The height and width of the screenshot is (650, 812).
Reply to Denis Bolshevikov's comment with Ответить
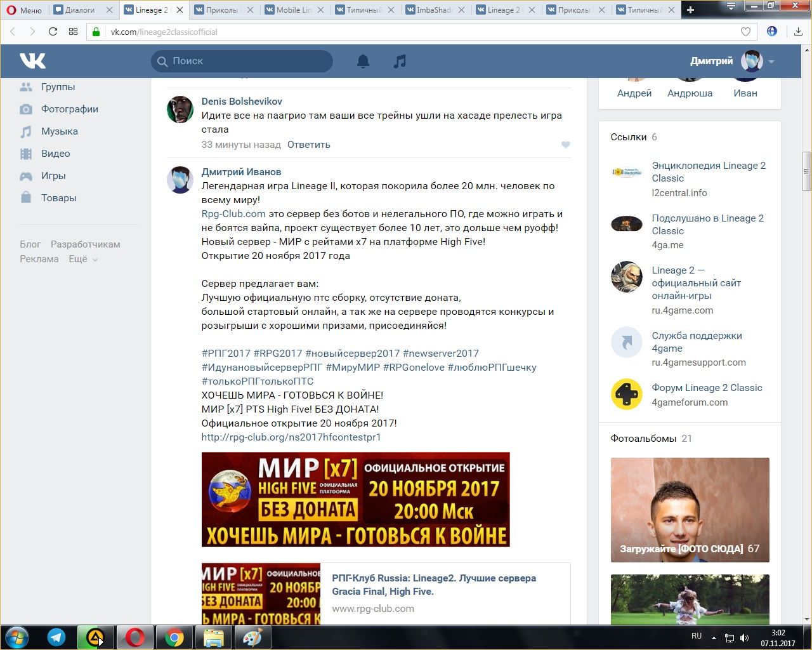[x=309, y=145]
